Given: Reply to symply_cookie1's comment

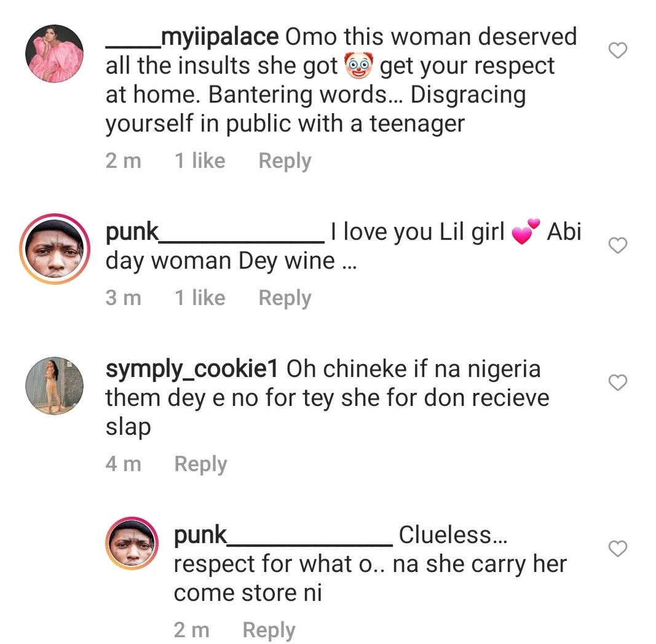Looking at the screenshot, I should (200, 464).
